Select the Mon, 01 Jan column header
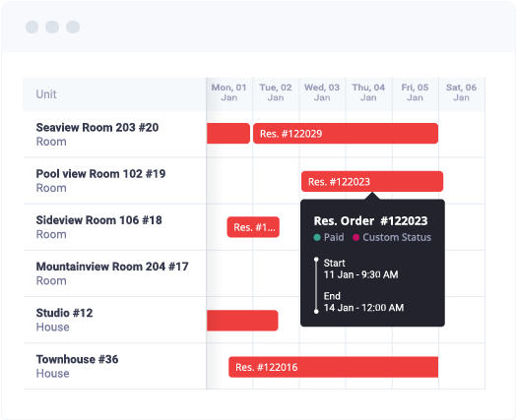516x420 pixels. (229, 92)
